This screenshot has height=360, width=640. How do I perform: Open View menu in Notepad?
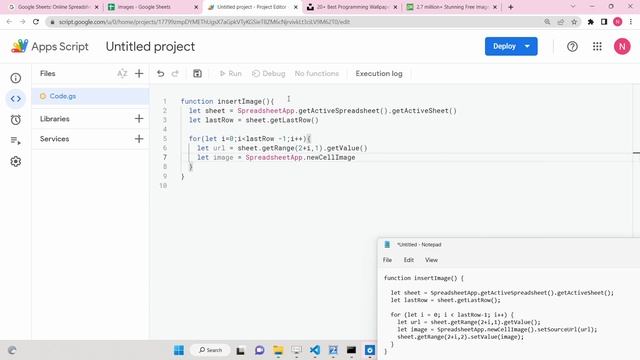click(x=431, y=260)
